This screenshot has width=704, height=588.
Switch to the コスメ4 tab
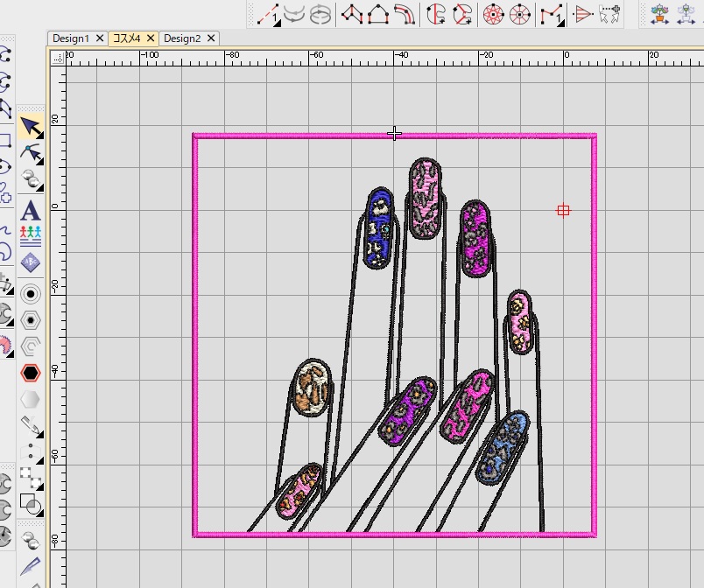click(x=126, y=38)
